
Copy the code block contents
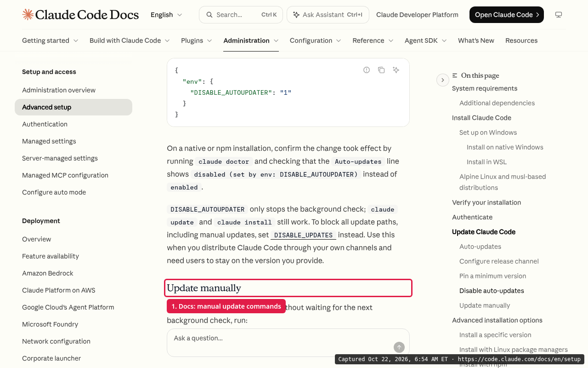click(381, 70)
